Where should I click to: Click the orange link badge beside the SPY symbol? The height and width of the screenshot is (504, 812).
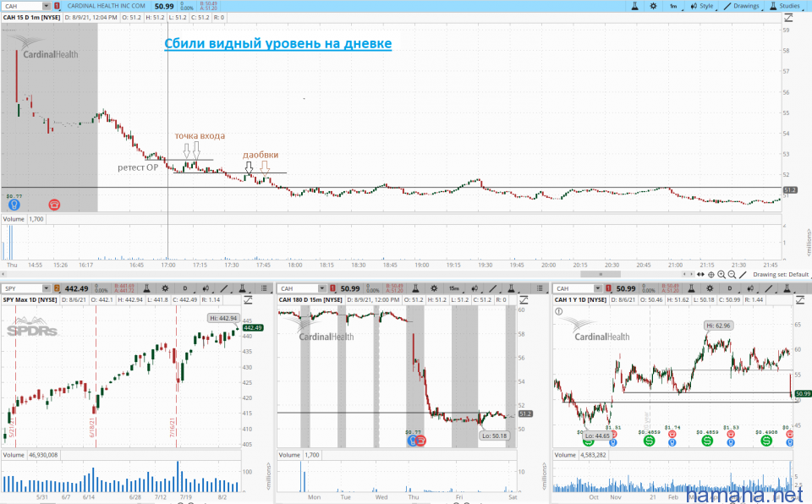tap(57, 288)
